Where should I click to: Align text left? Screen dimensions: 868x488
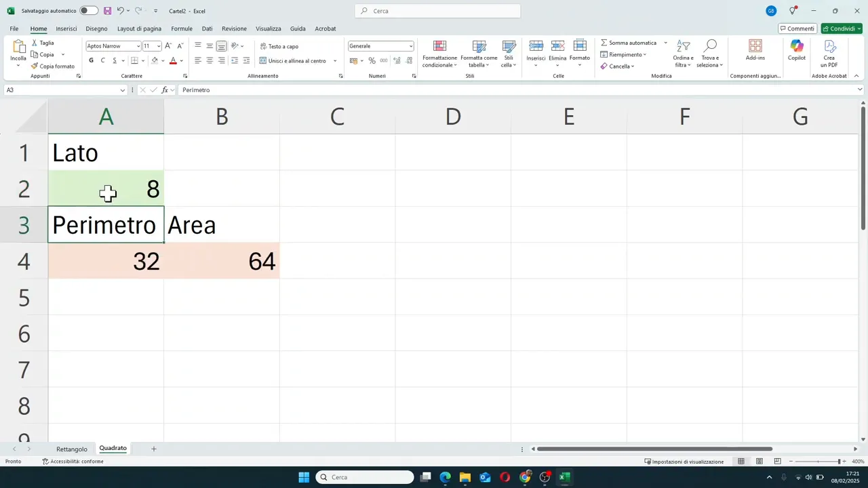198,60
